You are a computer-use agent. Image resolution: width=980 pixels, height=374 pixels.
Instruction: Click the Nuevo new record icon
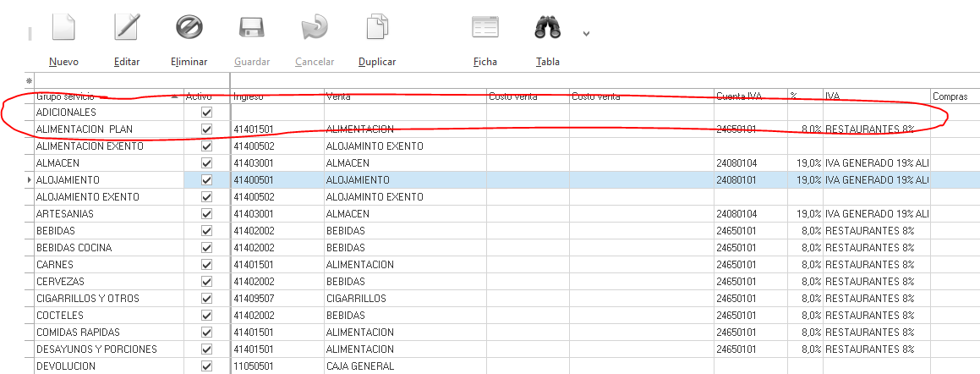pos(63,28)
